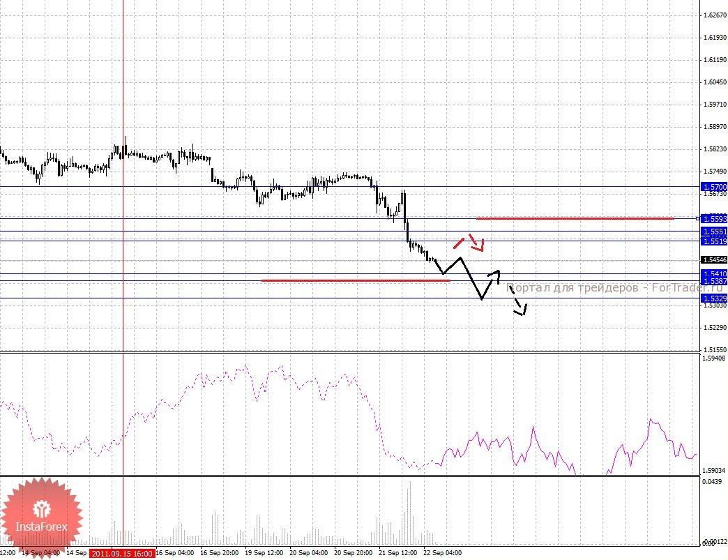The width and height of the screenshot is (728, 560).
Task: Click the black solid forecast arrowhead
Action: coord(495,275)
